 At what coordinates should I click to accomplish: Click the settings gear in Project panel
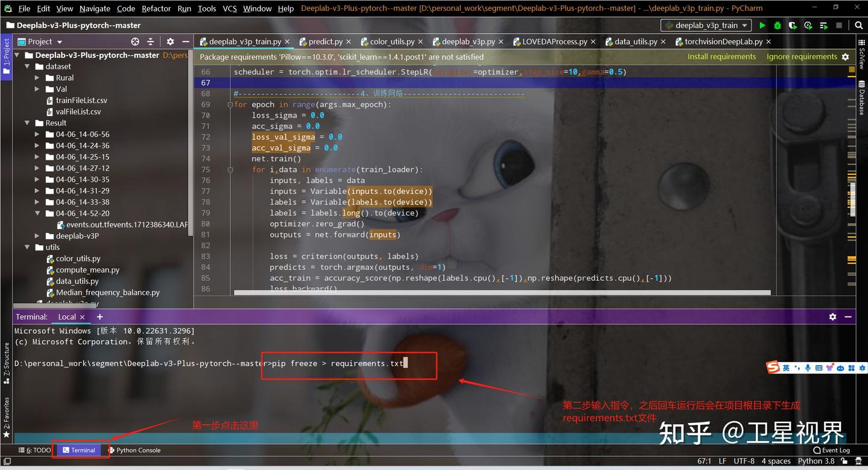(170, 42)
